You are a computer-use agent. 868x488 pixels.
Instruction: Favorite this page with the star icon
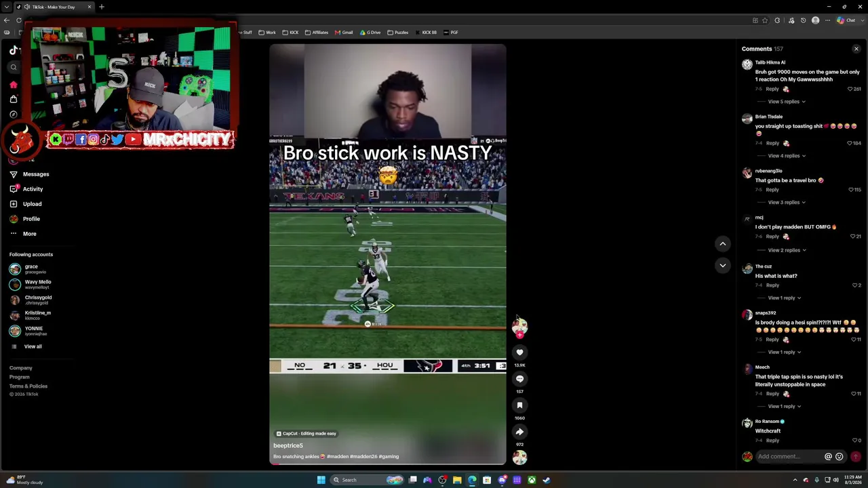[765, 20]
